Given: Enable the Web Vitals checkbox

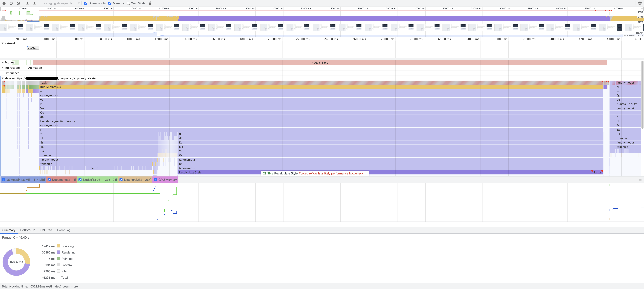Looking at the screenshot, I should (128, 3).
